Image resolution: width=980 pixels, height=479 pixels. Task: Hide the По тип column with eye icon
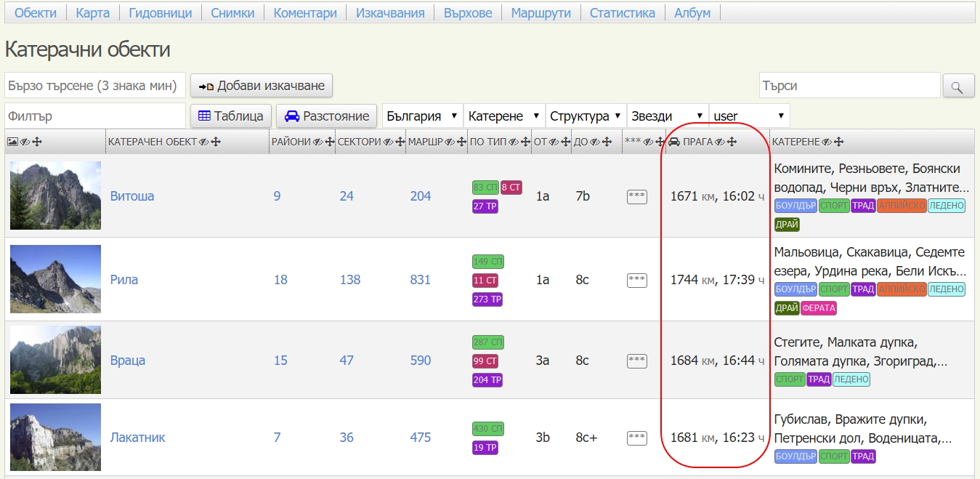tap(514, 142)
